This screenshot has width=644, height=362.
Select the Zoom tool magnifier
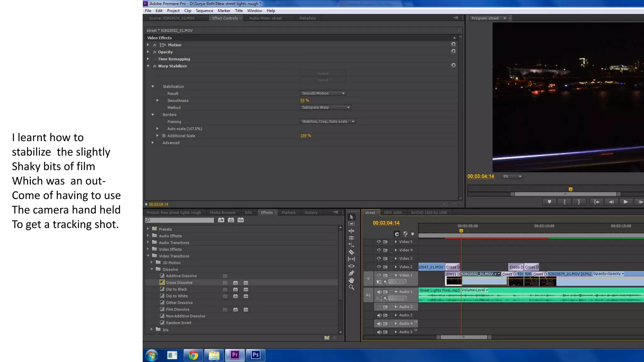(351, 287)
